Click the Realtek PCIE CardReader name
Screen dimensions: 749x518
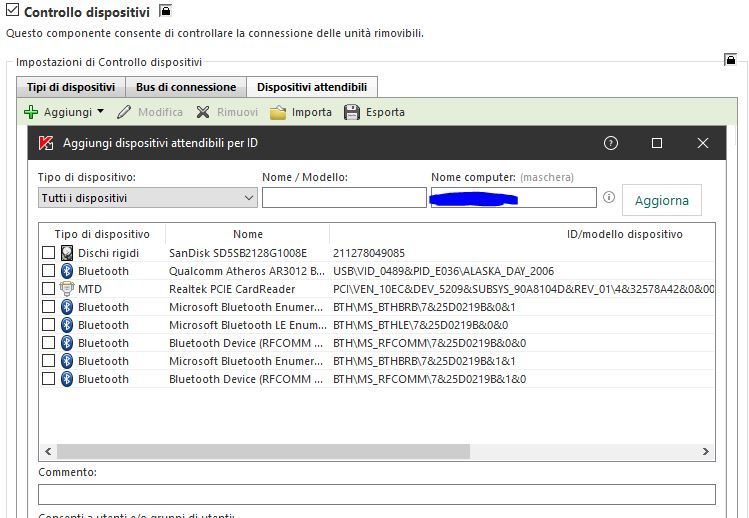tap(232, 289)
